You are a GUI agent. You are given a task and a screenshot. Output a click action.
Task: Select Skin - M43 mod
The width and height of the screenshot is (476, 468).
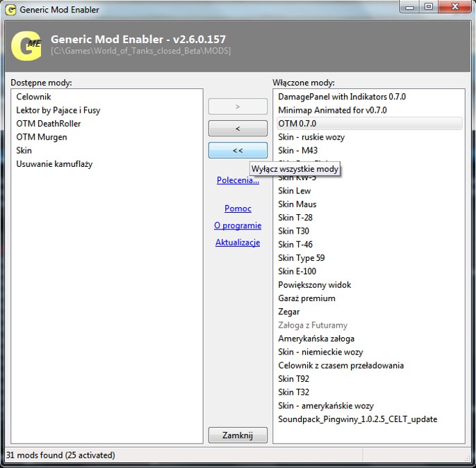coord(298,150)
